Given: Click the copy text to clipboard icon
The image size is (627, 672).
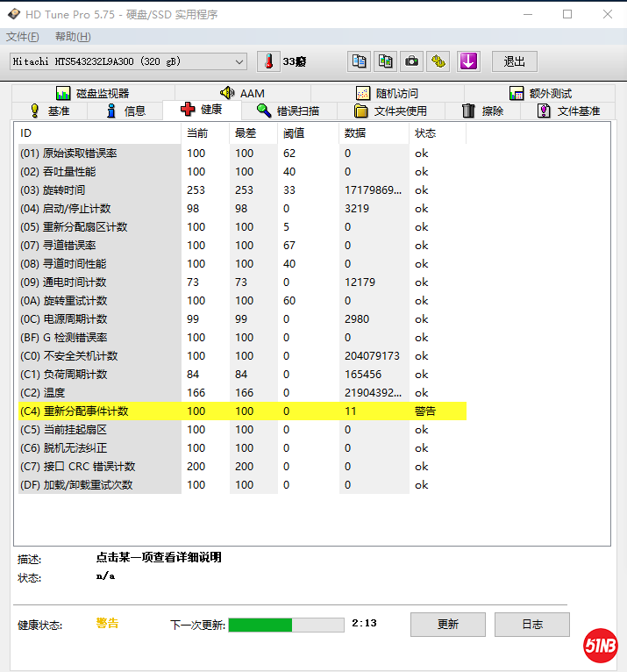Looking at the screenshot, I should [359, 61].
